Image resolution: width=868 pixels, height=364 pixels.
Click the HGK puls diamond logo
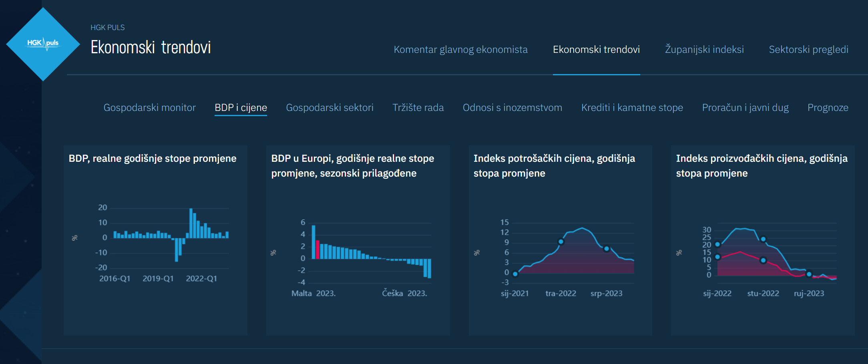(43, 44)
